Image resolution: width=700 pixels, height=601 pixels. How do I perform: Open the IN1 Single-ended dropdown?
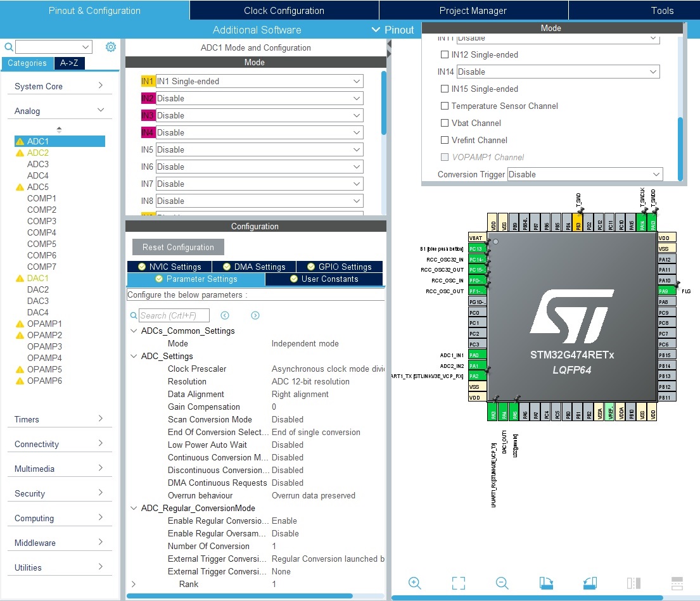coord(259,81)
